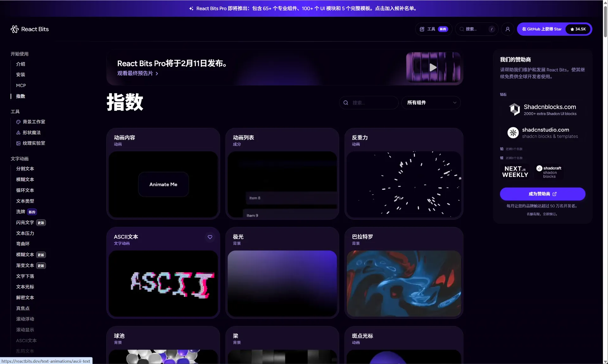
Task: Open the user account icon
Action: [508, 29]
